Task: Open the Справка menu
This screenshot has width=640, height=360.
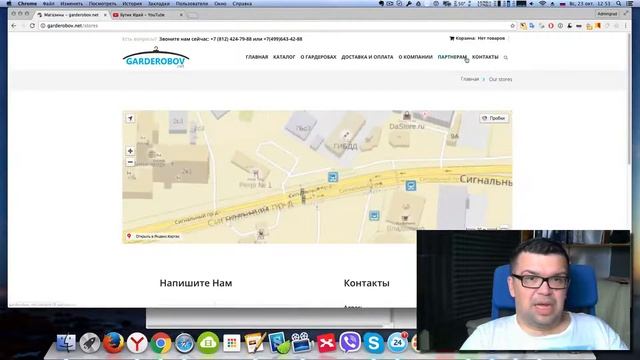Action: pos(242,3)
